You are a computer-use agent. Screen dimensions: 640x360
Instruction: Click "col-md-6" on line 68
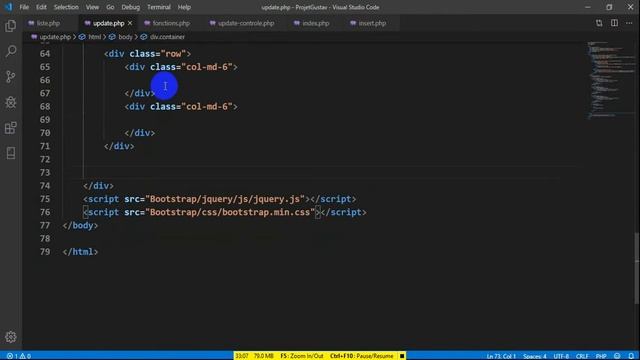207,107
